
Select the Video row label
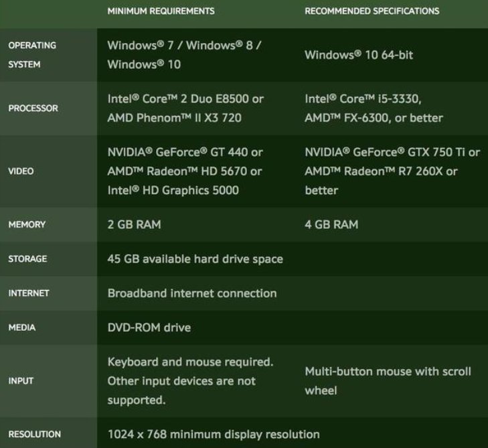pos(21,171)
